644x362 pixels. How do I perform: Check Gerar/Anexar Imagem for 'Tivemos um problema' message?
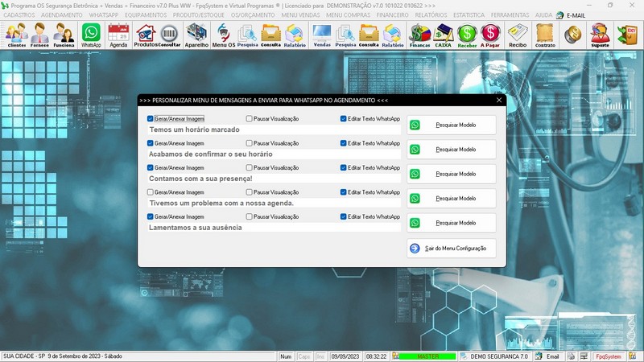pos(151,192)
